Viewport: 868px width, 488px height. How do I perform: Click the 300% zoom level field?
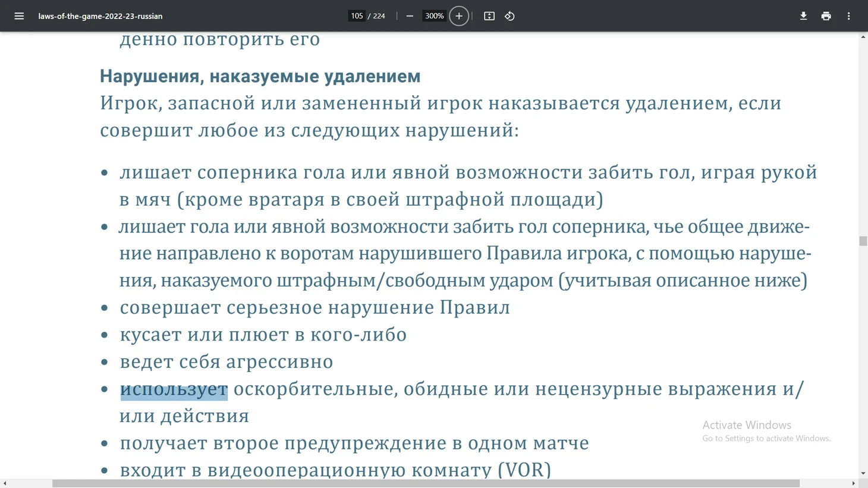click(434, 16)
